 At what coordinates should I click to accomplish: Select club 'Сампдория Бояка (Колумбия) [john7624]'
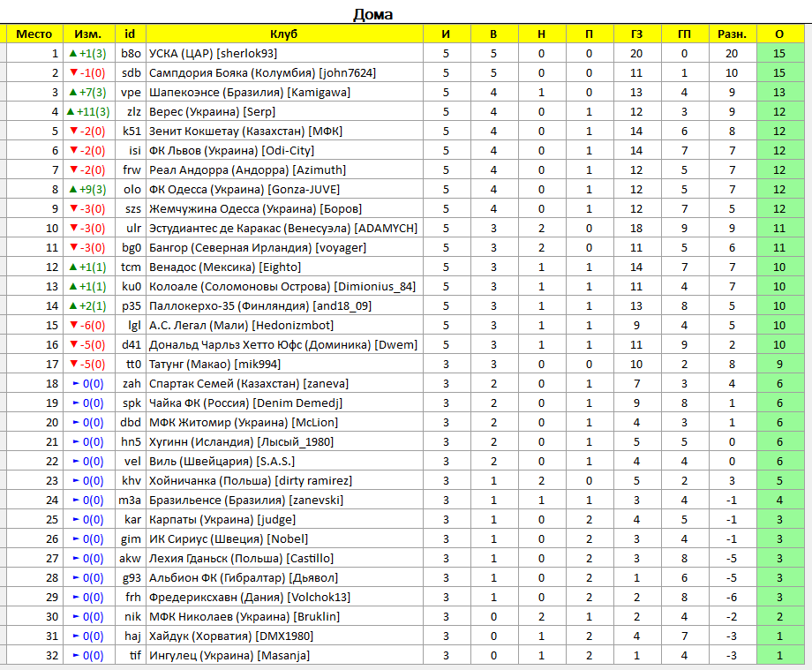pyautogui.click(x=262, y=73)
